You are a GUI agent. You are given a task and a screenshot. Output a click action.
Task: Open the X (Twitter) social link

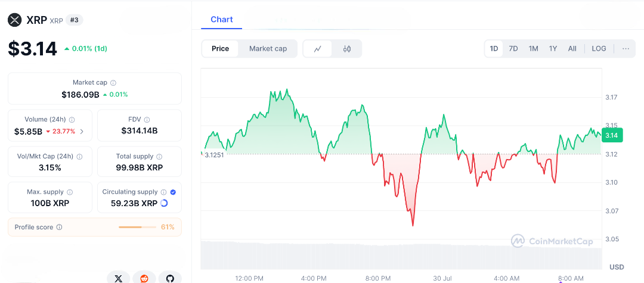pos(119,278)
